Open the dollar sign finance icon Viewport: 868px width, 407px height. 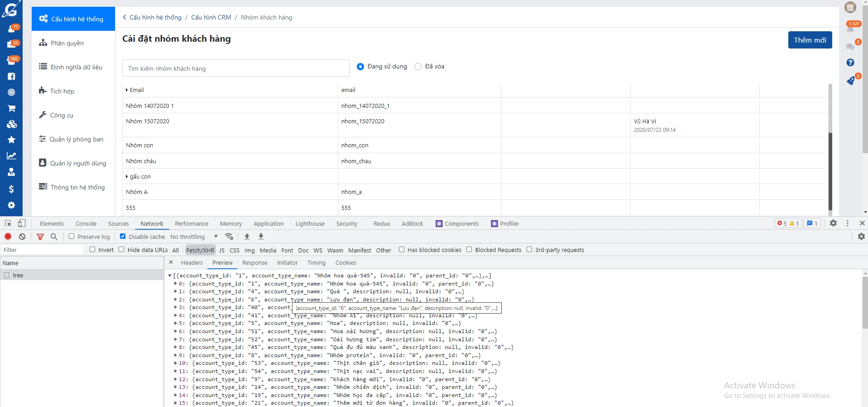click(x=11, y=189)
